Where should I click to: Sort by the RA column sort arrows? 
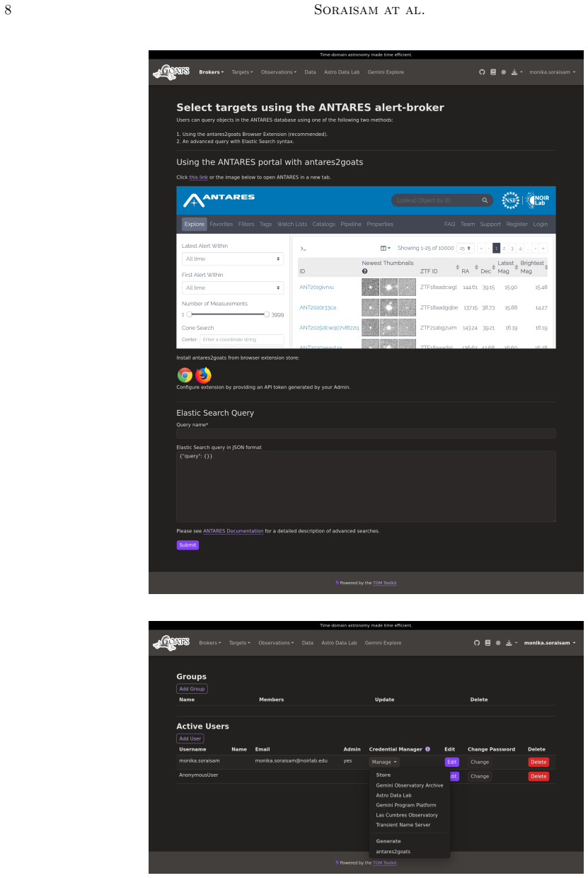point(476,268)
